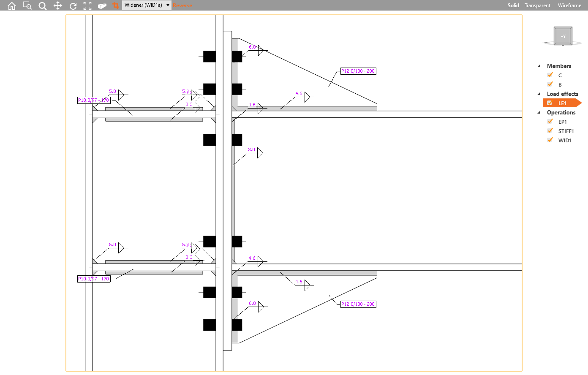Screen dimensions: 588x375
Task: Click the Home view icon
Action: 11,5
